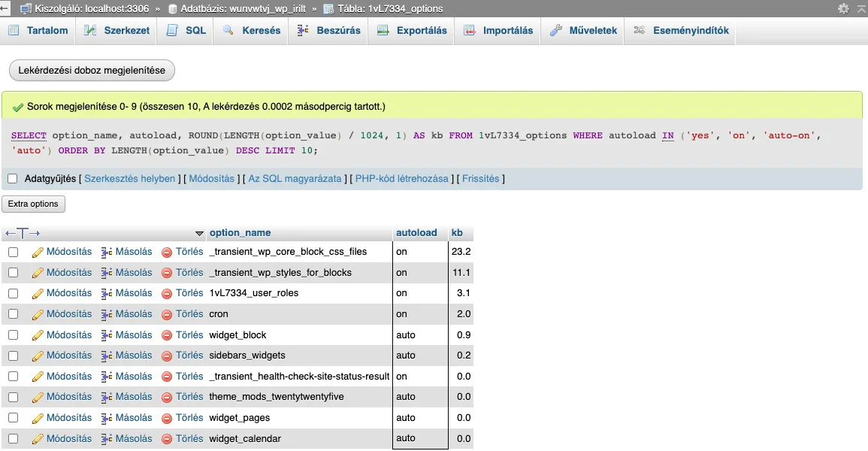This screenshot has height=451, width=868.
Task: Tick the widget_pages row checkbox
Action: [x=14, y=419]
